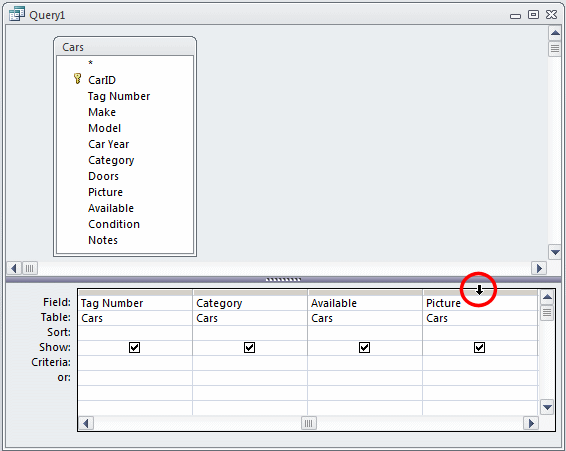Viewport: 566px width, 451px height.
Task: Click the Available field cell in grid
Action: tap(365, 303)
